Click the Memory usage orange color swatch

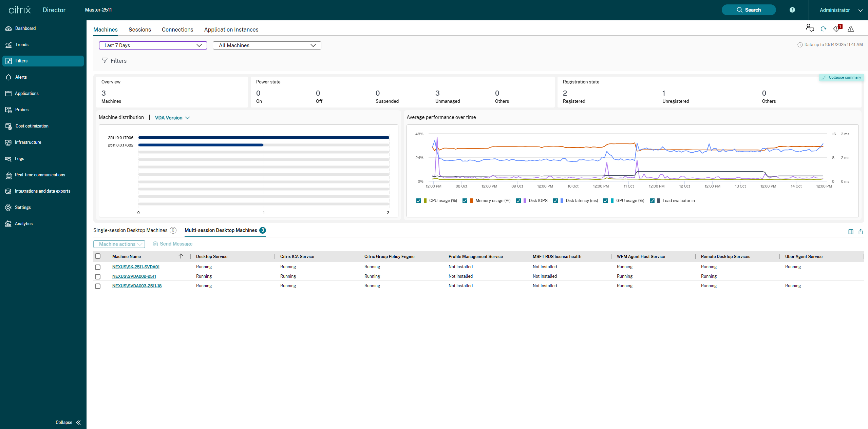[471, 201]
